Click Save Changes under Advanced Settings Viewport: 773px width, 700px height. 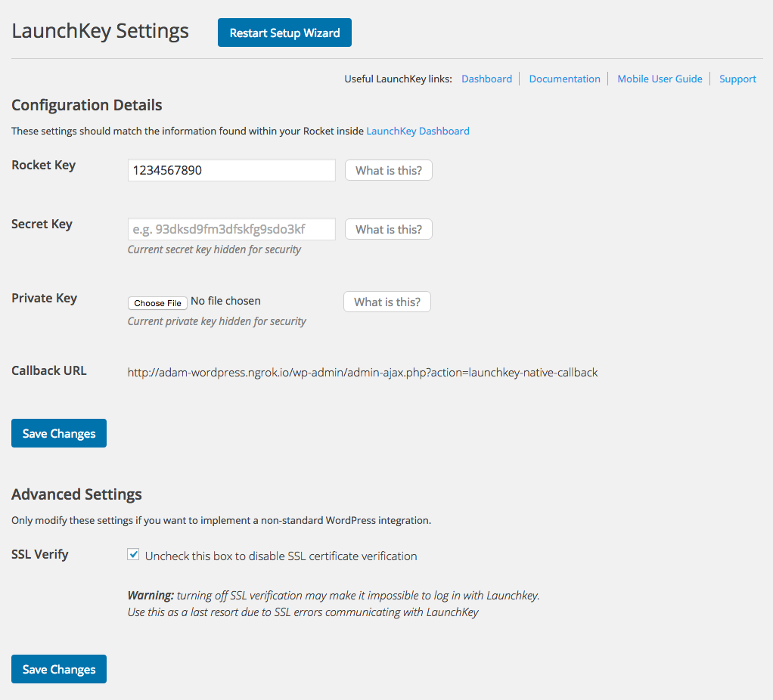59,669
